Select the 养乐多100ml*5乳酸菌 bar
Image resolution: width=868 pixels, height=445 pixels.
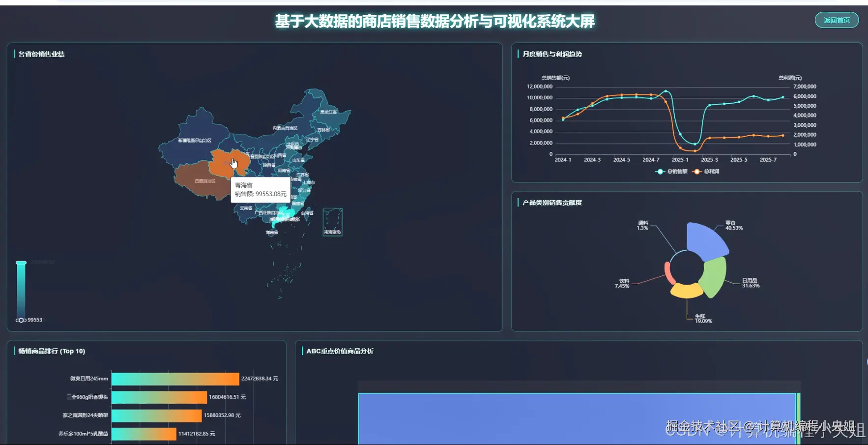(x=144, y=434)
